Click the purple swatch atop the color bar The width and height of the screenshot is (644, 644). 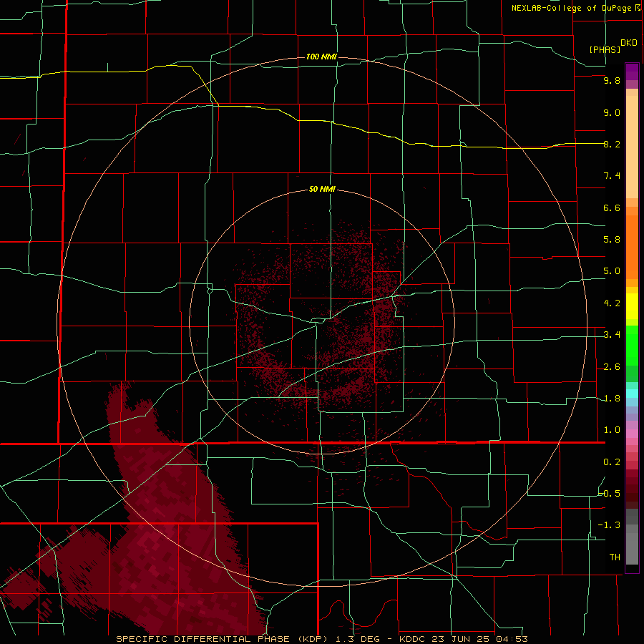pos(632,72)
